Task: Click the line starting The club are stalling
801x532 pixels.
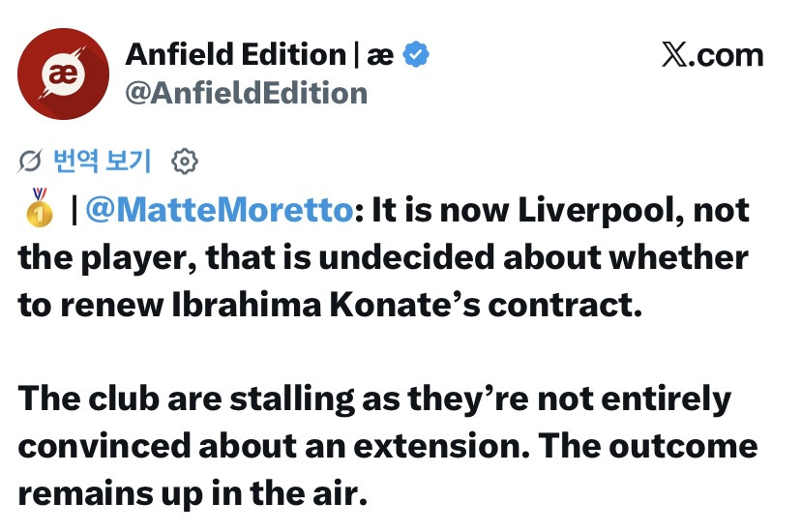Action: (x=374, y=399)
